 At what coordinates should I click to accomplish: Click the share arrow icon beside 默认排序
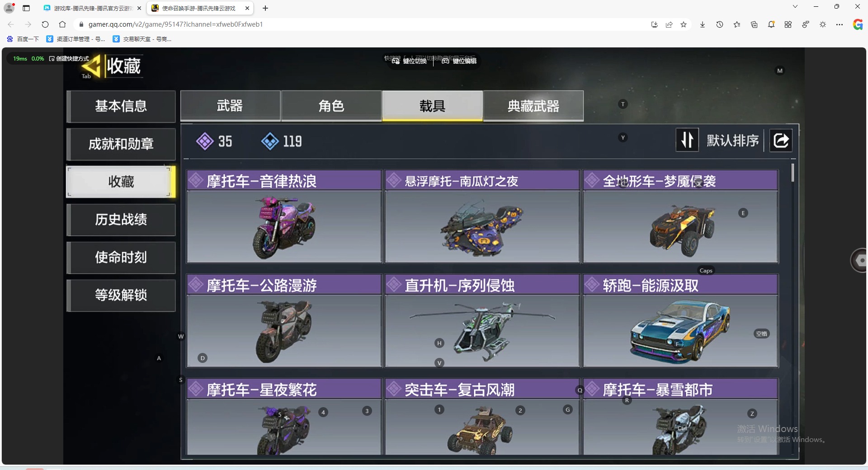781,141
